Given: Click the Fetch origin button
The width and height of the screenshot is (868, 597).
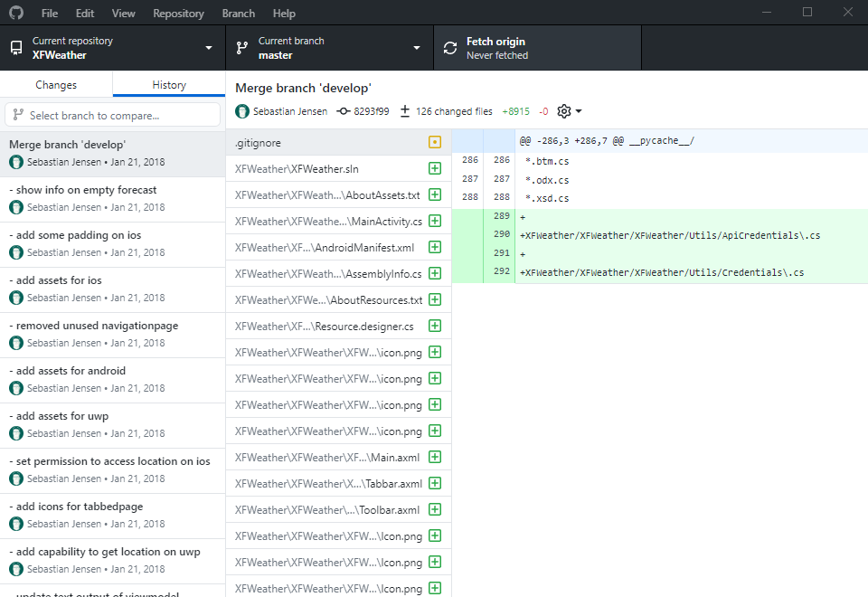Looking at the screenshot, I should click(537, 48).
